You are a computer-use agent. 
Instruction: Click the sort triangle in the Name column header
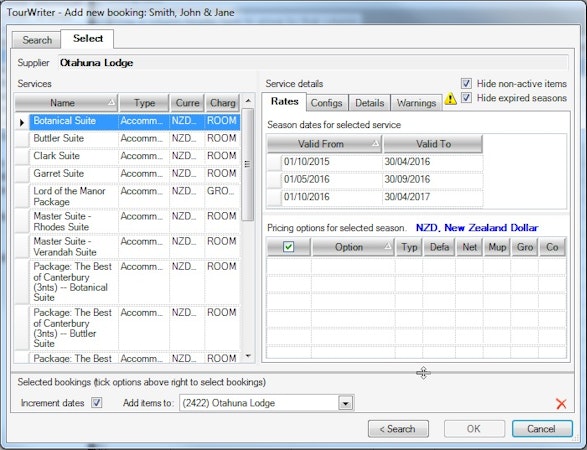tap(111, 103)
